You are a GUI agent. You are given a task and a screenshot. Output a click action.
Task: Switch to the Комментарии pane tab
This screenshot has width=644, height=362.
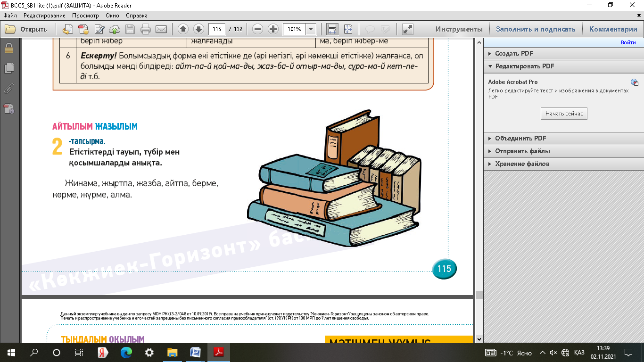click(613, 29)
